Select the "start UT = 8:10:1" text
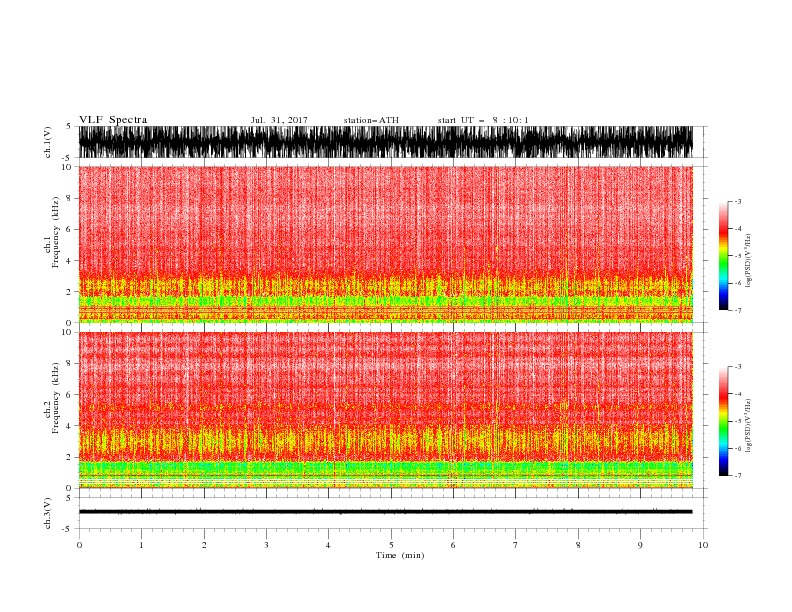The height and width of the screenshot is (612, 792). 483,120
